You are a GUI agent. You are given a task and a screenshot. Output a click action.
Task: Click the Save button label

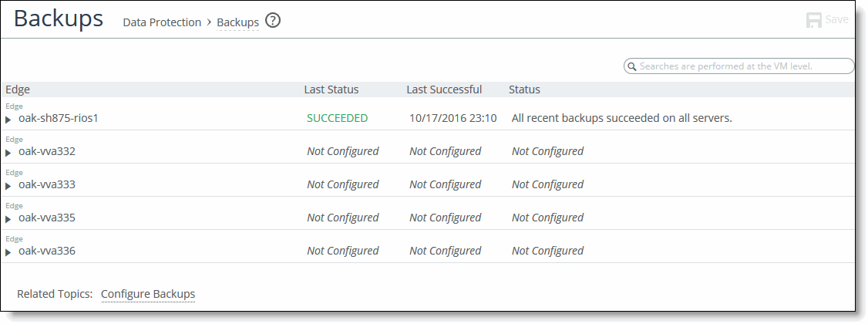836,19
